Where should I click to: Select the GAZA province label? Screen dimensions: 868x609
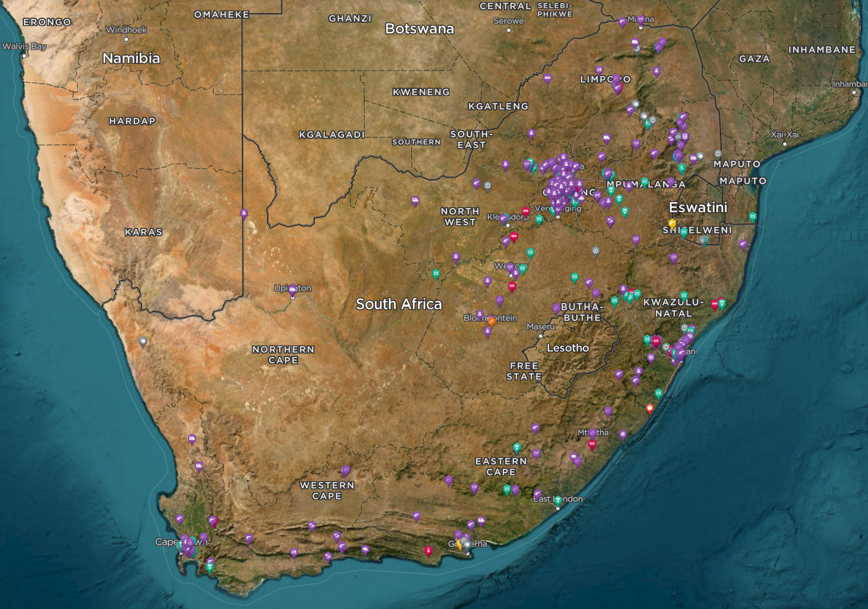click(x=754, y=58)
